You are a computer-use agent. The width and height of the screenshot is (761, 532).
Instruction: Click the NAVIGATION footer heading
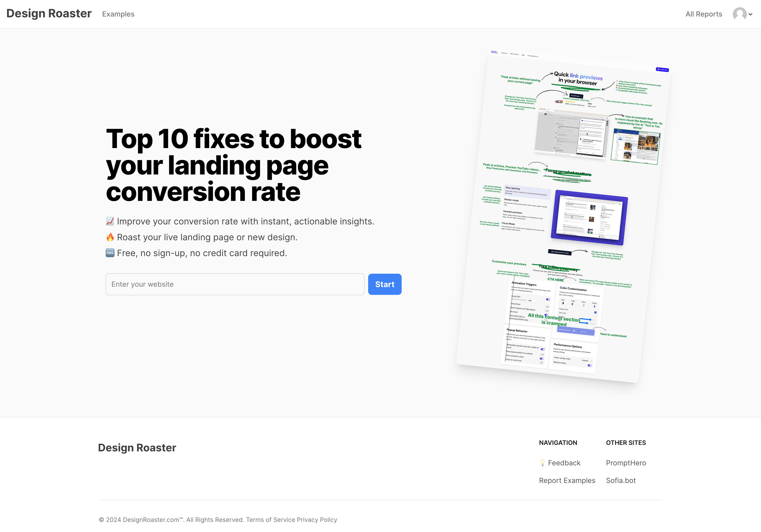click(558, 442)
